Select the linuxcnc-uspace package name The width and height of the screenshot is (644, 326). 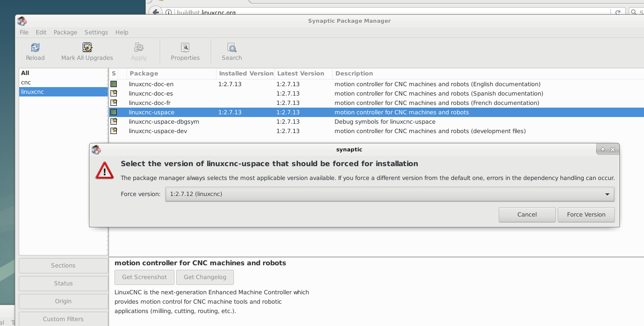[152, 112]
